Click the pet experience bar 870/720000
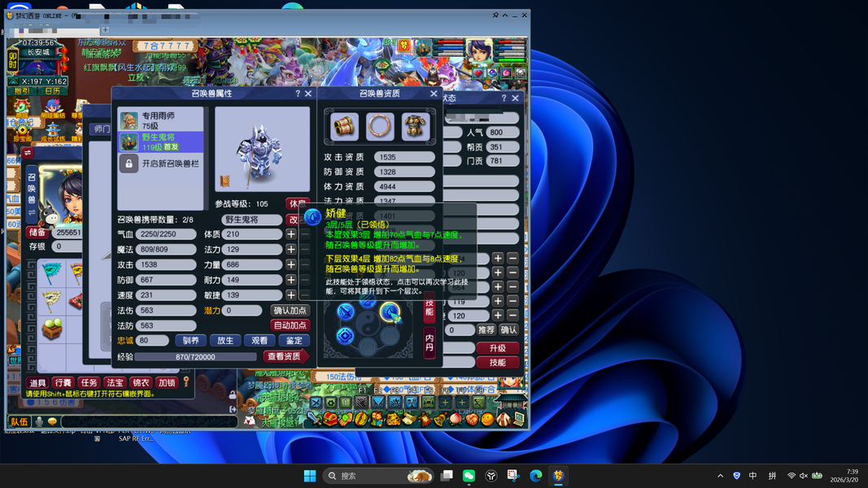The height and width of the screenshot is (488, 868). [x=195, y=357]
